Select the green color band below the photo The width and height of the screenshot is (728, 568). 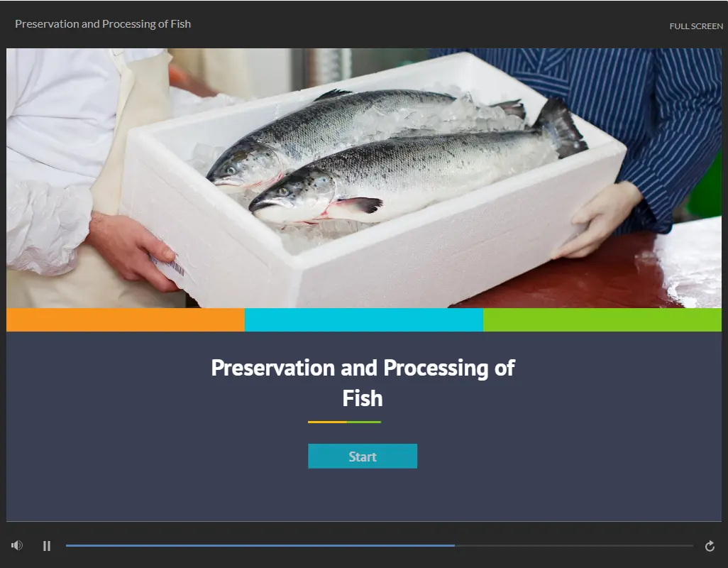coord(602,319)
